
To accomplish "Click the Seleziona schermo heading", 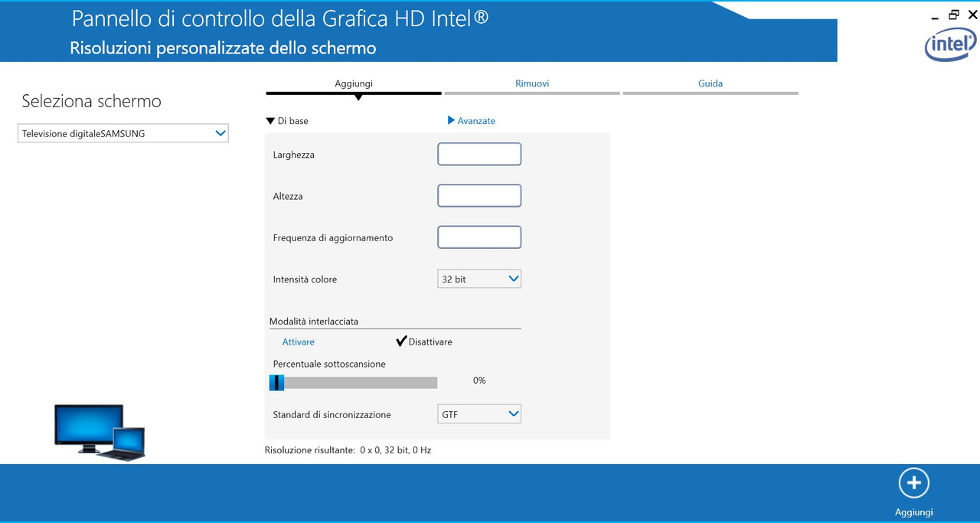I will (91, 101).
